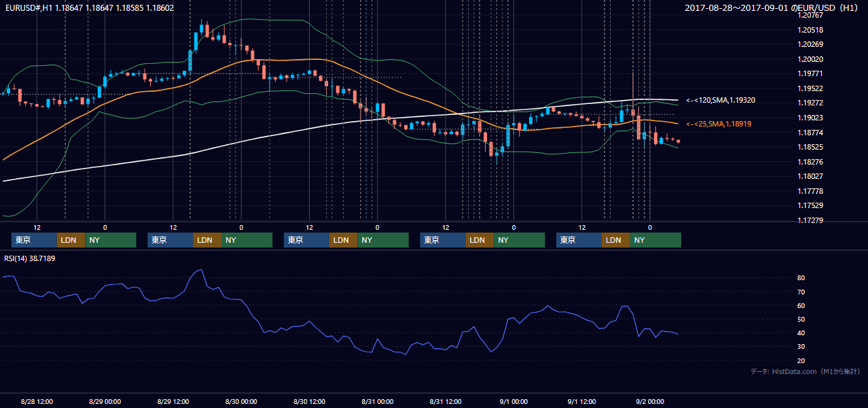Viewport: 868px width, 408px height.
Task: Click price axis value 1.20269
Action: (810, 45)
